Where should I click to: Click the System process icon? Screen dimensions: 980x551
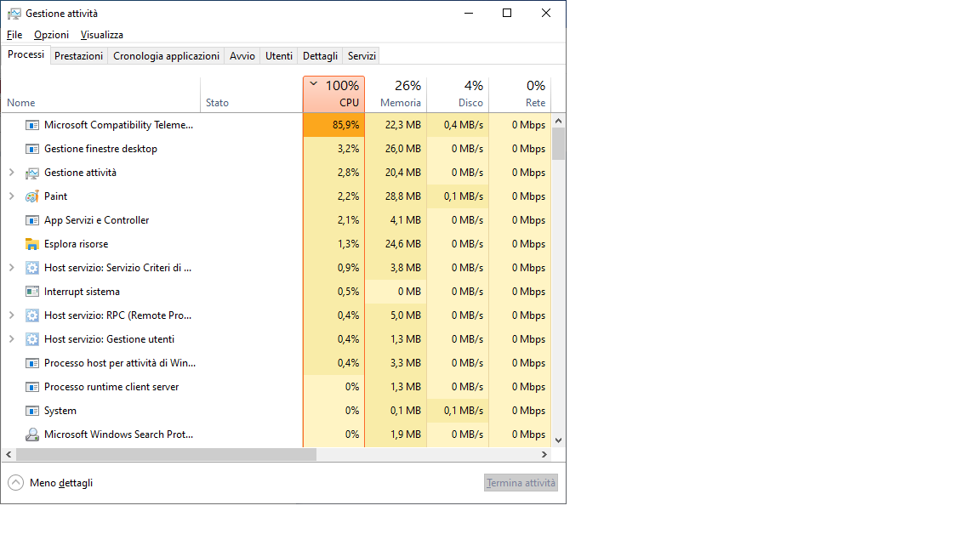pyautogui.click(x=31, y=411)
